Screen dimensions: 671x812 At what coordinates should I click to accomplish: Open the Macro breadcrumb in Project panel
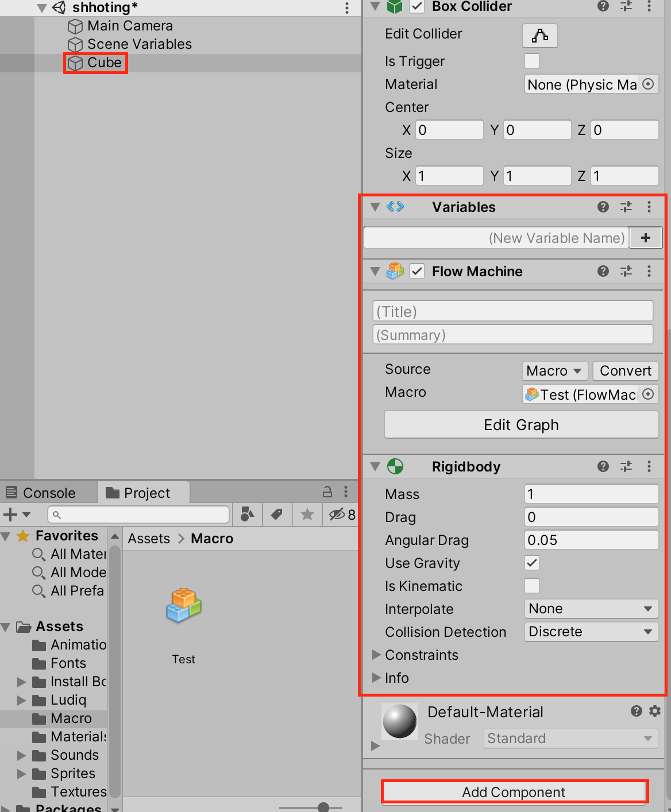tap(211, 538)
